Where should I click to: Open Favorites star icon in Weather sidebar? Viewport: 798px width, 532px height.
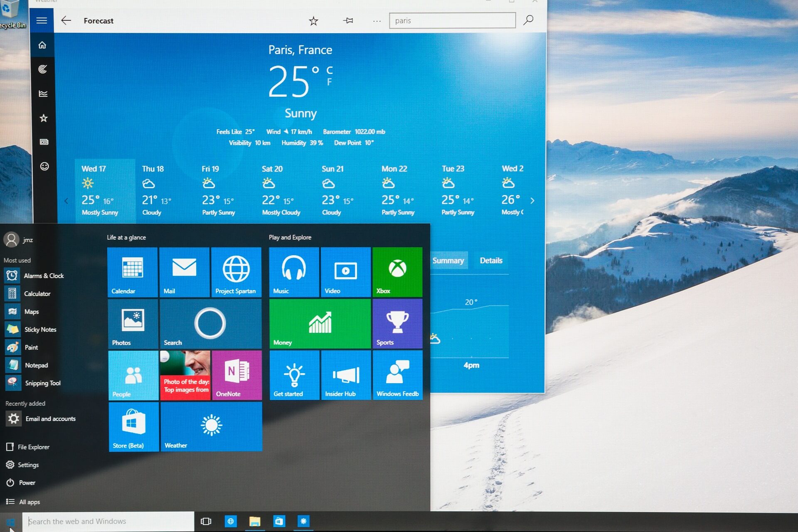coord(44,118)
